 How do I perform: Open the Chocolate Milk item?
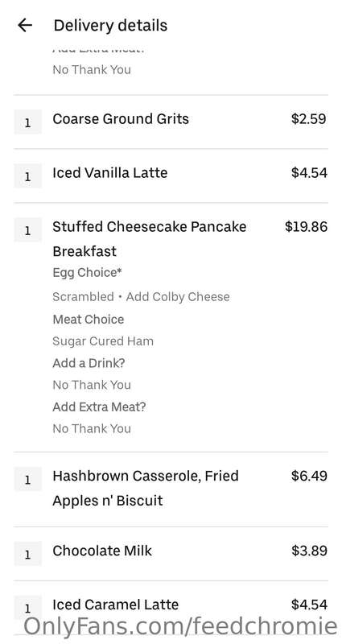pyautogui.click(x=171, y=554)
